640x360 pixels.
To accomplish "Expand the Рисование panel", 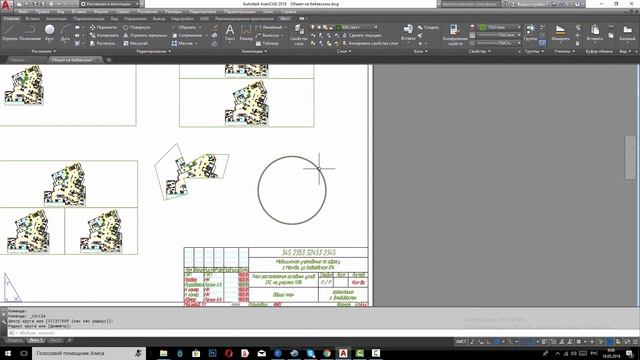I will [44, 51].
